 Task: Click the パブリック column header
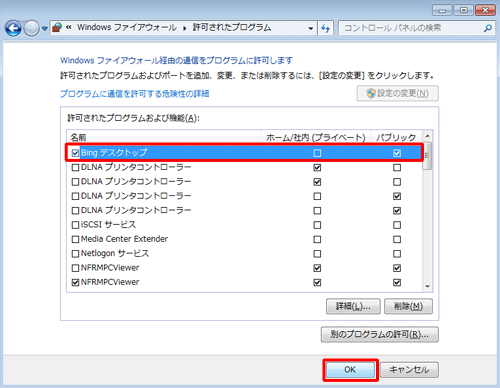coord(396,137)
